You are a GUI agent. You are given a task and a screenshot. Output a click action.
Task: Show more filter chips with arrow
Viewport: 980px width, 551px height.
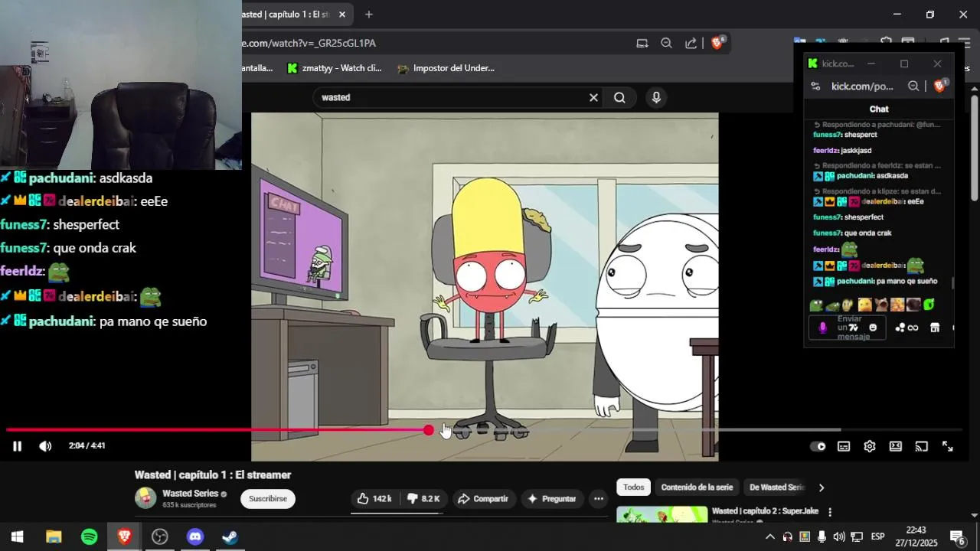[x=822, y=487]
